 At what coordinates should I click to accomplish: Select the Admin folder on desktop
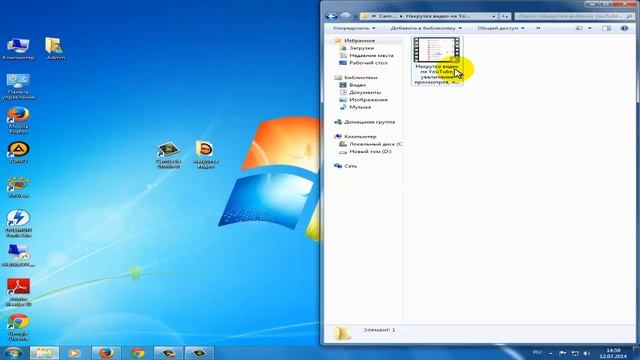(x=55, y=49)
